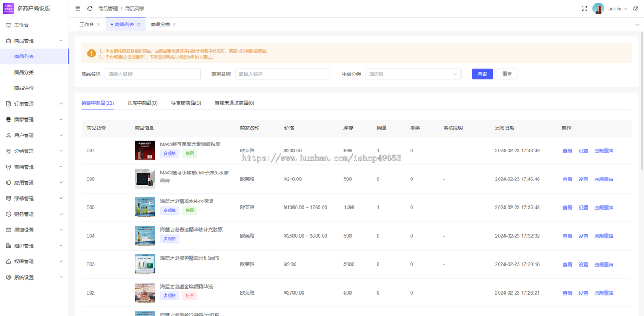Close the 工作台 tab

coord(98,25)
